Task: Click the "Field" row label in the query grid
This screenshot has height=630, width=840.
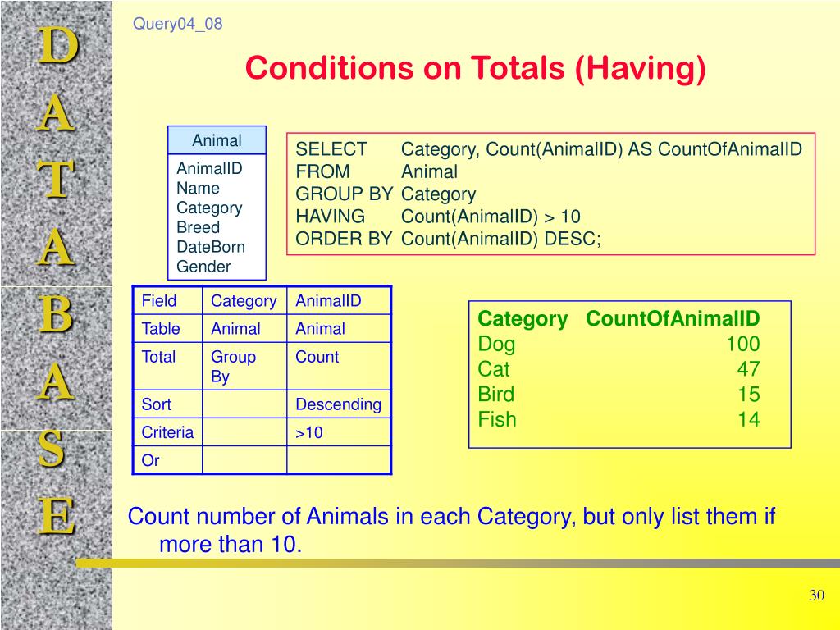Action: point(158,300)
